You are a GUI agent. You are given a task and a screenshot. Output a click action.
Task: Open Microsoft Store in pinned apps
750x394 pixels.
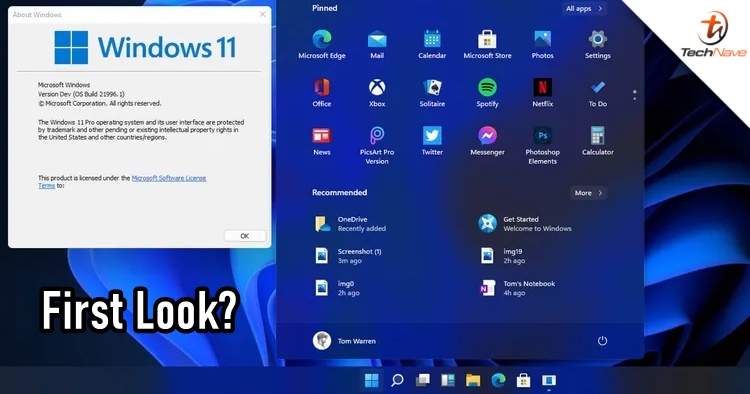[487, 44]
